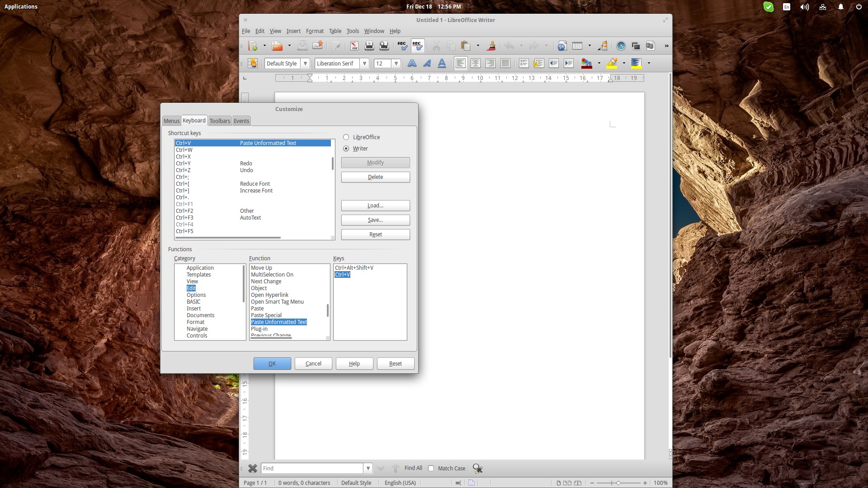Viewport: 868px width, 488px height.
Task: Click the Delete shortcut button
Action: pyautogui.click(x=375, y=177)
